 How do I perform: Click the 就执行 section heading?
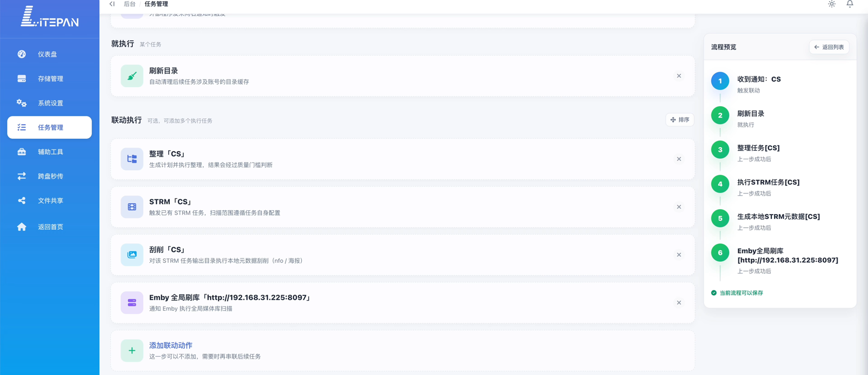tap(123, 44)
